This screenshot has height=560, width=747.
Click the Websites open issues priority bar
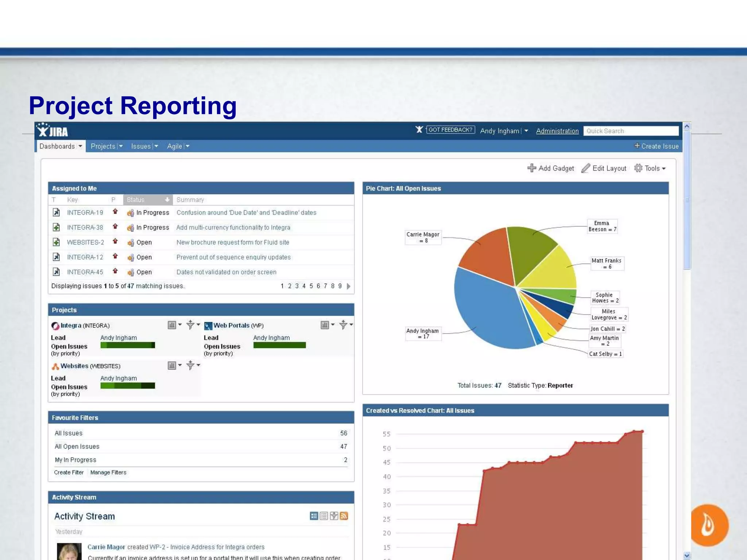click(x=128, y=386)
